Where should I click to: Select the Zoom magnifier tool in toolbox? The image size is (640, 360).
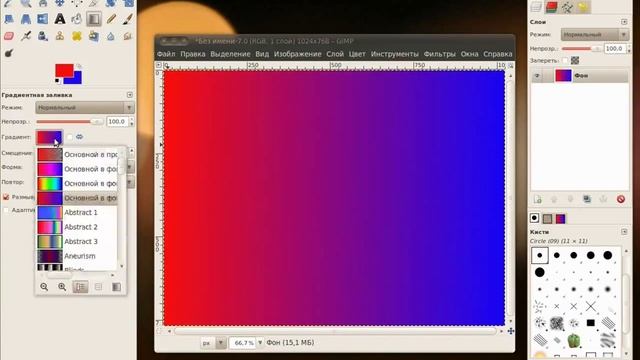[x=26, y=3]
